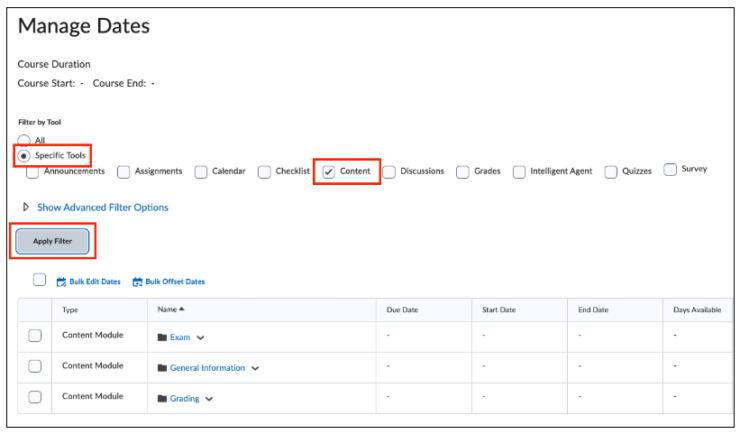The image size is (740, 434).
Task: Open the General Information module link
Action: tap(207, 368)
